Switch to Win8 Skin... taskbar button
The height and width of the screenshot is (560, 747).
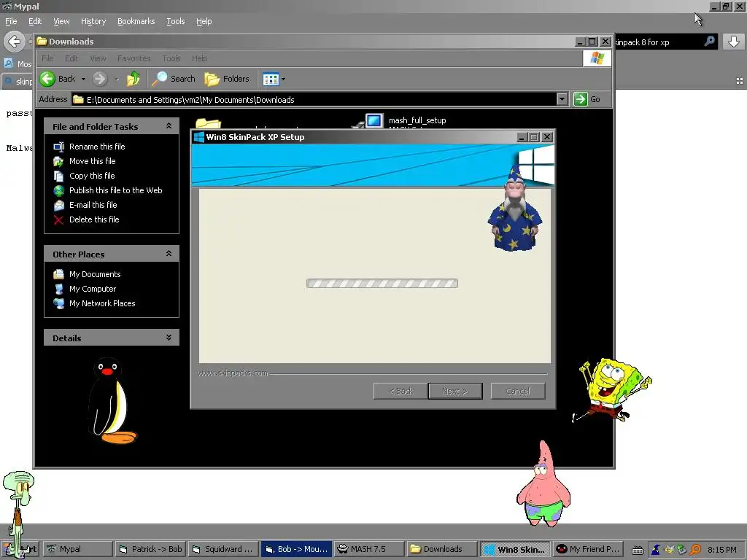[x=515, y=550]
